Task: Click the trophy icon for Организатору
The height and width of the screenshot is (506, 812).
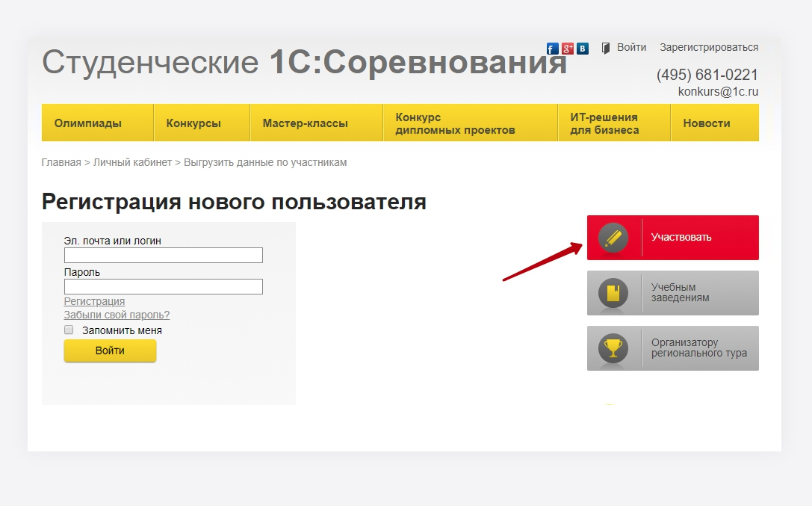Action: (613, 348)
